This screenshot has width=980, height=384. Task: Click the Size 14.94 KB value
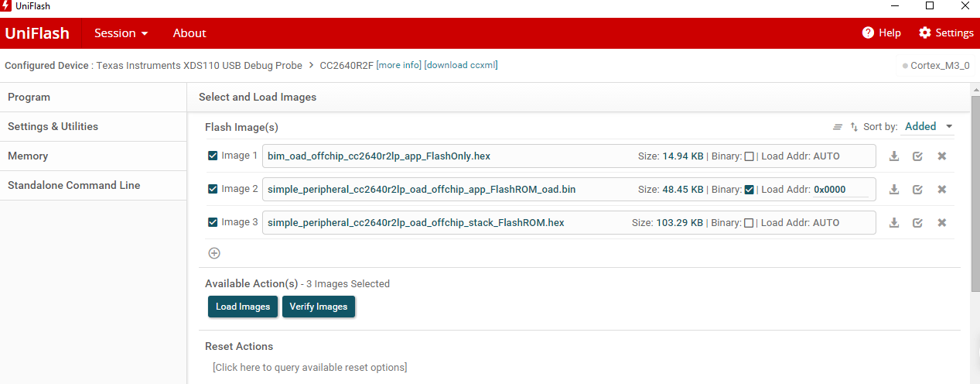click(683, 156)
